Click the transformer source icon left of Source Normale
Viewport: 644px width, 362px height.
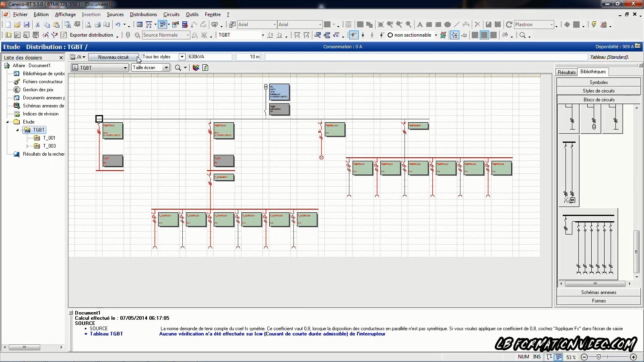[137, 35]
